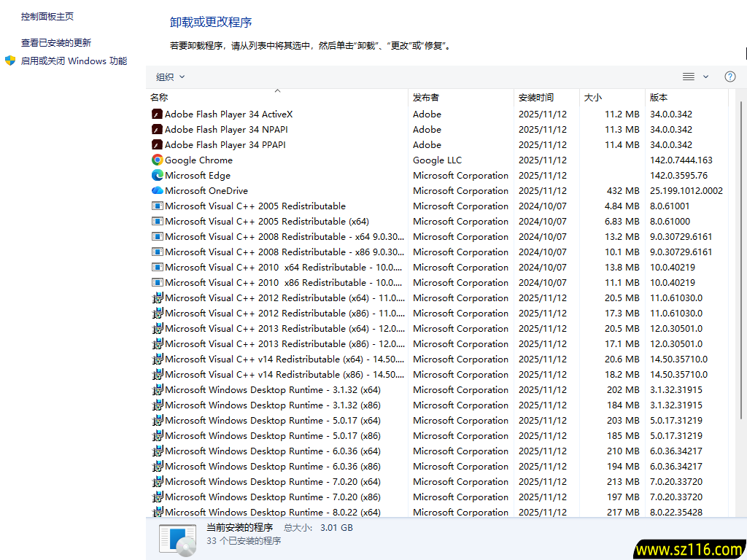Image resolution: width=747 pixels, height=560 pixels.
Task: Click the Visual C++ 2012 Redistributable (x64) installer icon
Action: pos(157,298)
